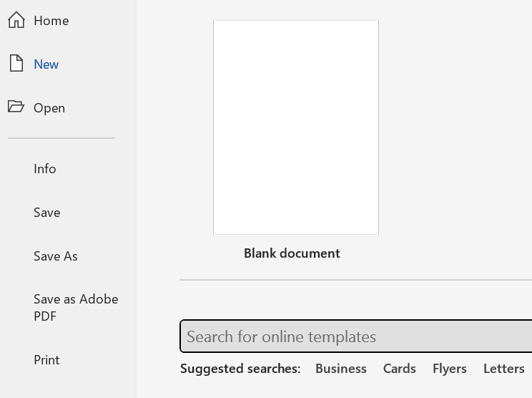Viewport: 532px width, 398px height.
Task: Create a Blank document from the thumbnail
Action: click(296, 127)
